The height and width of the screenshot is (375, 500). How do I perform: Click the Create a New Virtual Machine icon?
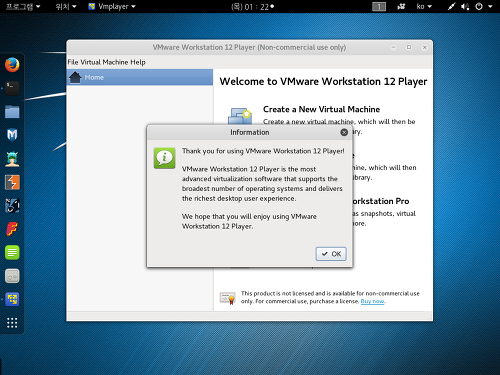coord(240,116)
